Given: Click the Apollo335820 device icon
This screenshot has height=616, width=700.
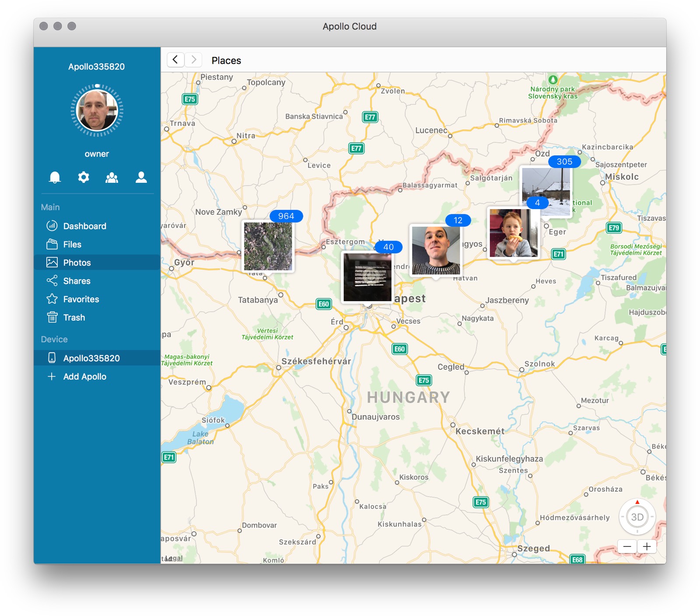Looking at the screenshot, I should [x=52, y=358].
